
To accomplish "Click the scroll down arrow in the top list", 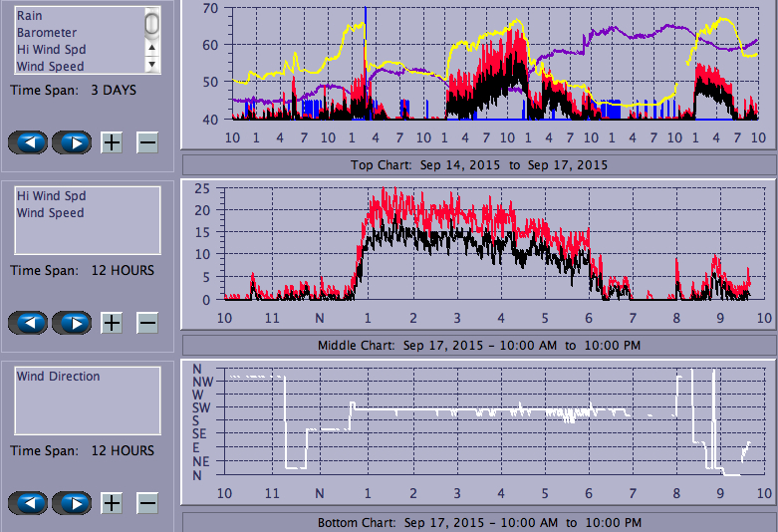I will tap(152, 64).
